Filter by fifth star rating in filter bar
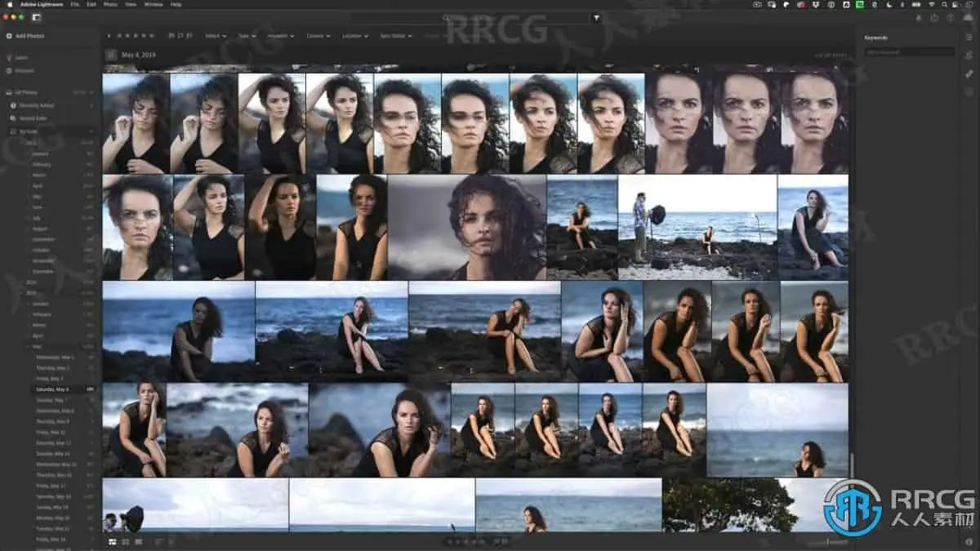The width and height of the screenshot is (980, 551). (152, 36)
